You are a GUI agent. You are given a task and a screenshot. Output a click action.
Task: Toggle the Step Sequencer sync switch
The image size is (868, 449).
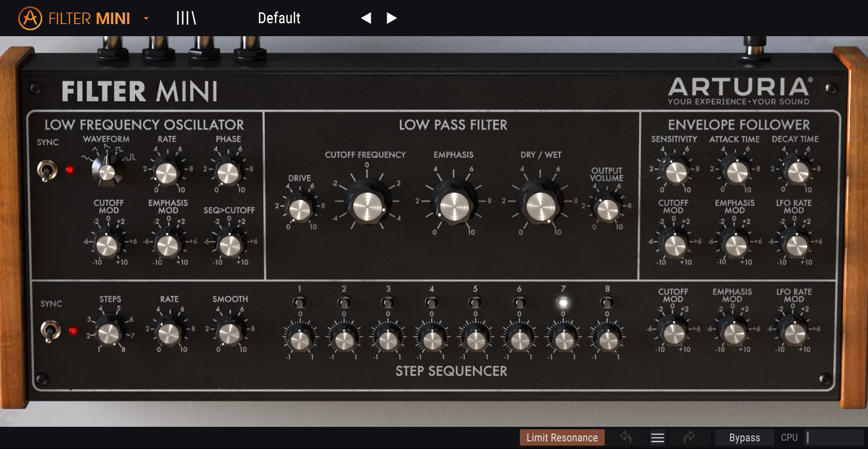pyautogui.click(x=50, y=331)
